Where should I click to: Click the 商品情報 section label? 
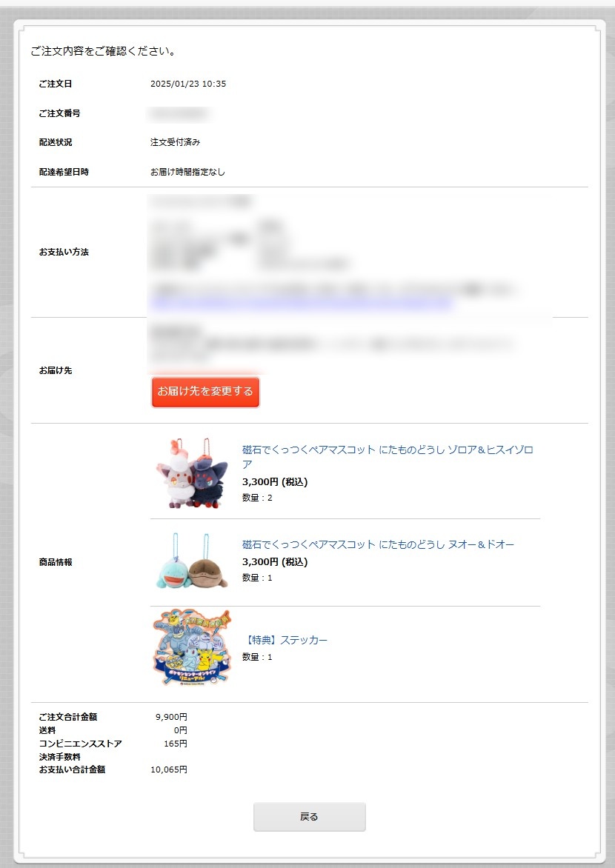56,562
